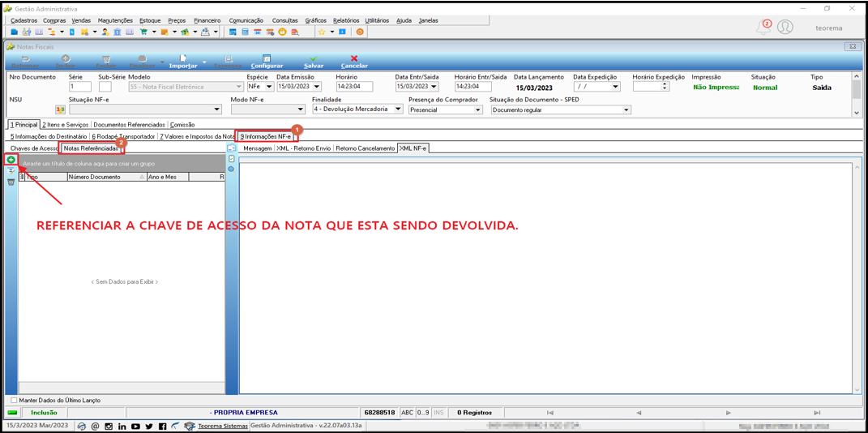Open Situação do Documento SPED dropdown

click(x=626, y=109)
